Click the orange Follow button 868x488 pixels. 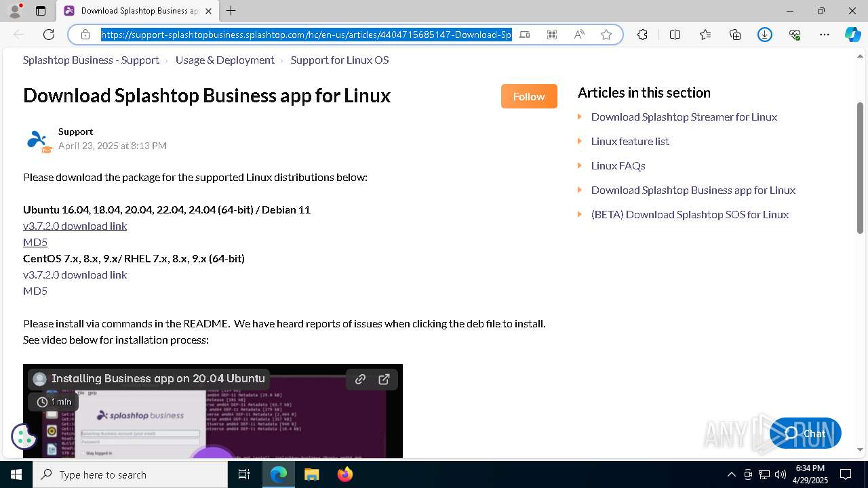point(529,96)
